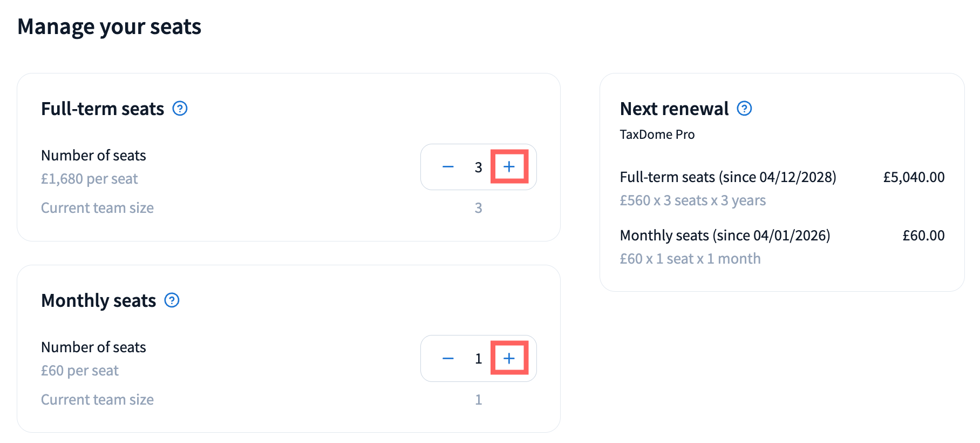
Task: Click the £5,040.00 full-term renewal amount
Action: pyautogui.click(x=914, y=177)
